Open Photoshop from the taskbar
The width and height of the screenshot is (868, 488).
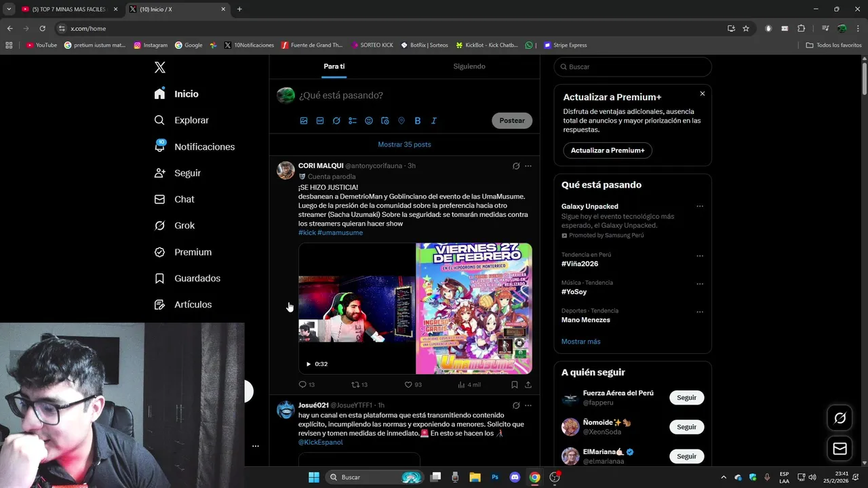(x=495, y=477)
